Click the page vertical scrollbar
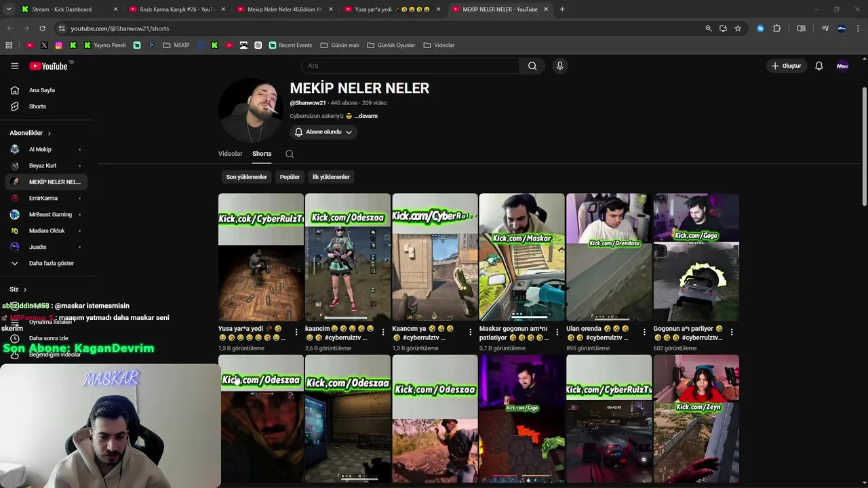The image size is (868, 488). click(864, 148)
